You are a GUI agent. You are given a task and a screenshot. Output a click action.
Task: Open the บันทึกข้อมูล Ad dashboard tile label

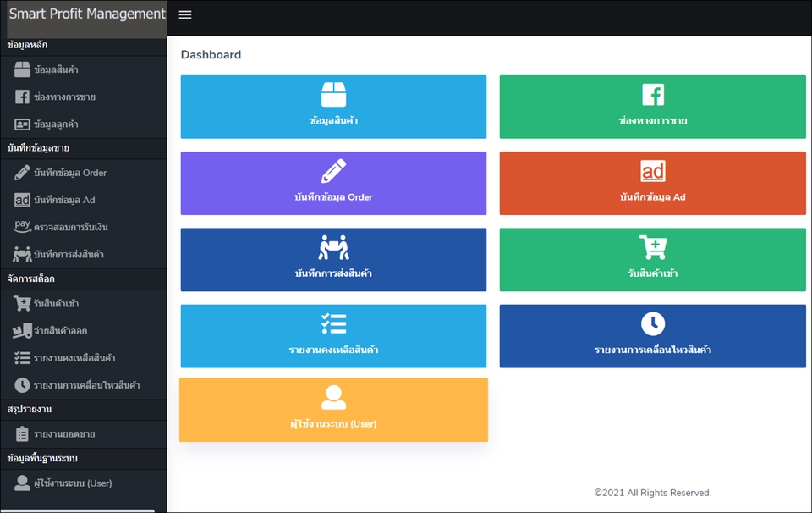(x=653, y=197)
